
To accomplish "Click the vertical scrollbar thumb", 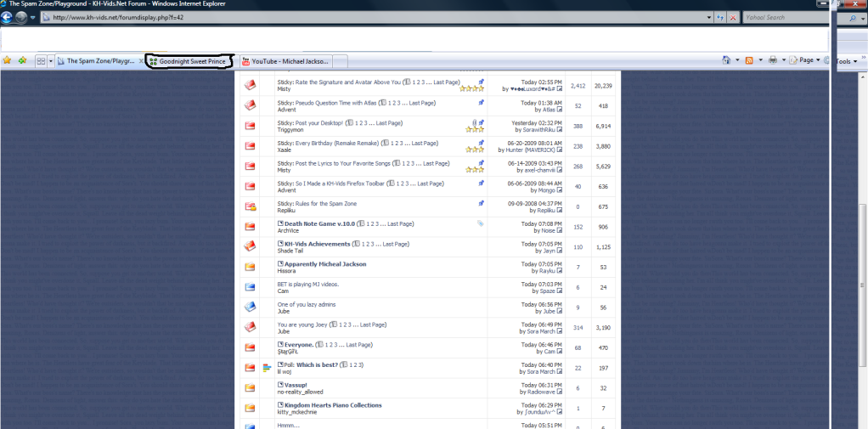I will [x=862, y=285].
